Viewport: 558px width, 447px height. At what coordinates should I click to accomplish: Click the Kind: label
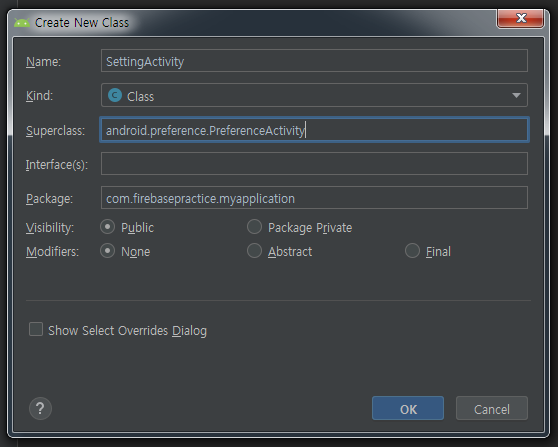click(39, 96)
